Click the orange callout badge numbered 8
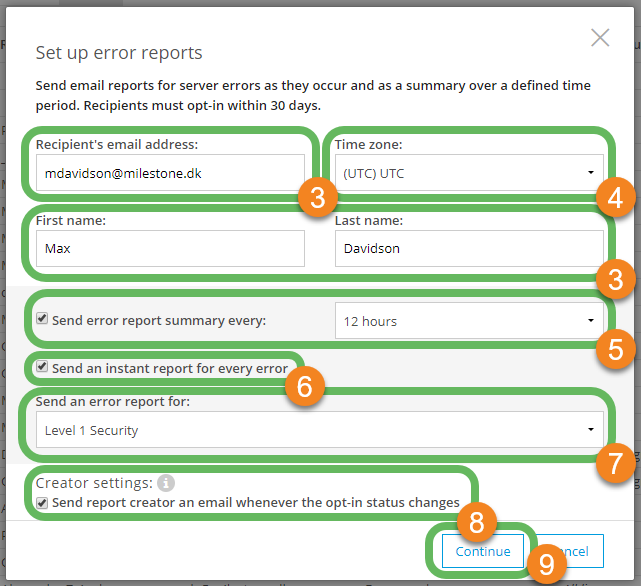641x586 pixels. tap(477, 520)
